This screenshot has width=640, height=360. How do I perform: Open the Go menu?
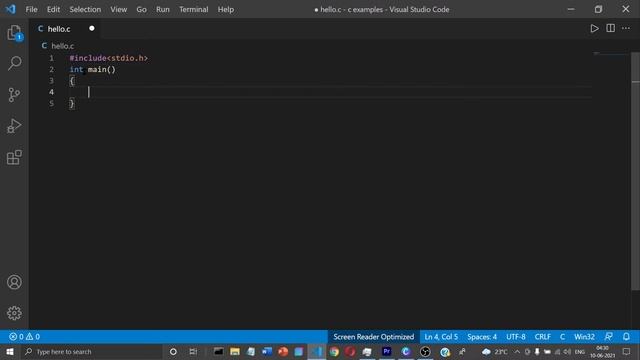point(141,9)
